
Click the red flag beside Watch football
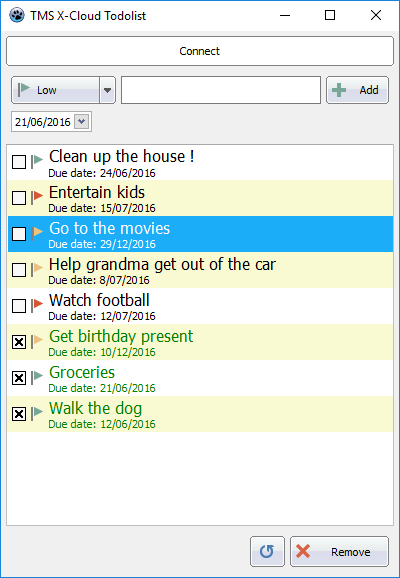click(37, 305)
